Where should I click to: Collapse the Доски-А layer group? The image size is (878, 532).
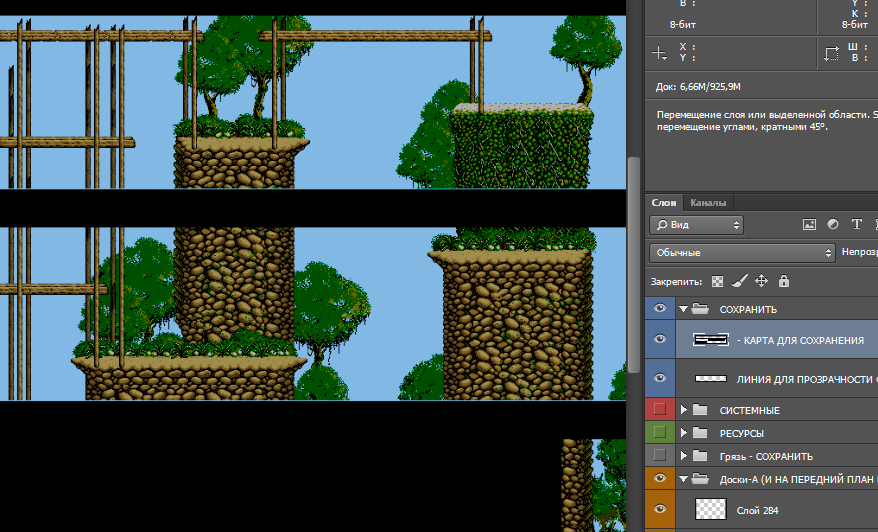(684, 480)
